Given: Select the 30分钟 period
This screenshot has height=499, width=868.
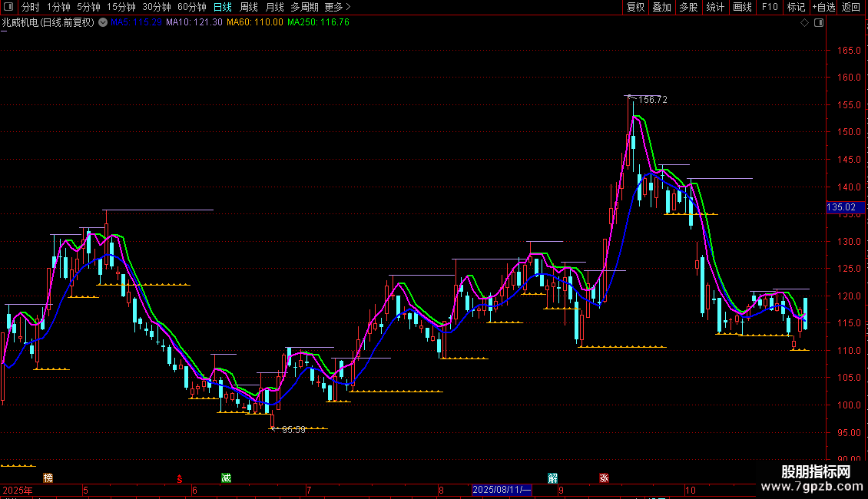Looking at the screenshot, I should tap(157, 7).
